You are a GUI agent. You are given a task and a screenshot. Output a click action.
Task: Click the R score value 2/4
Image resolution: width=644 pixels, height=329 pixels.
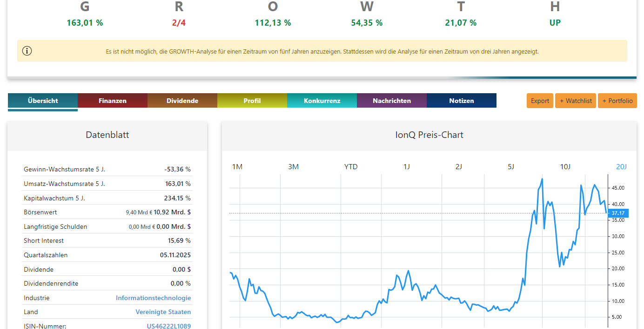[x=179, y=22]
